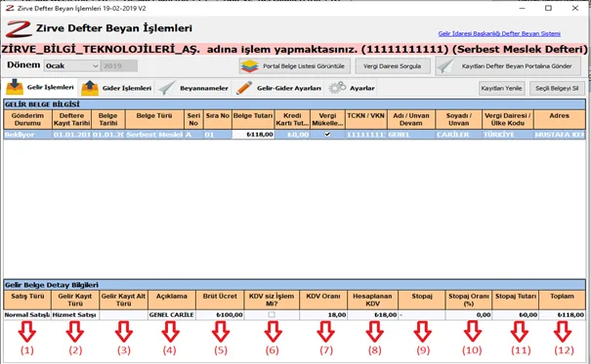Click the Gelir Kayıt Alt Türü header
Screen dimensions: 591x364
(x=124, y=300)
